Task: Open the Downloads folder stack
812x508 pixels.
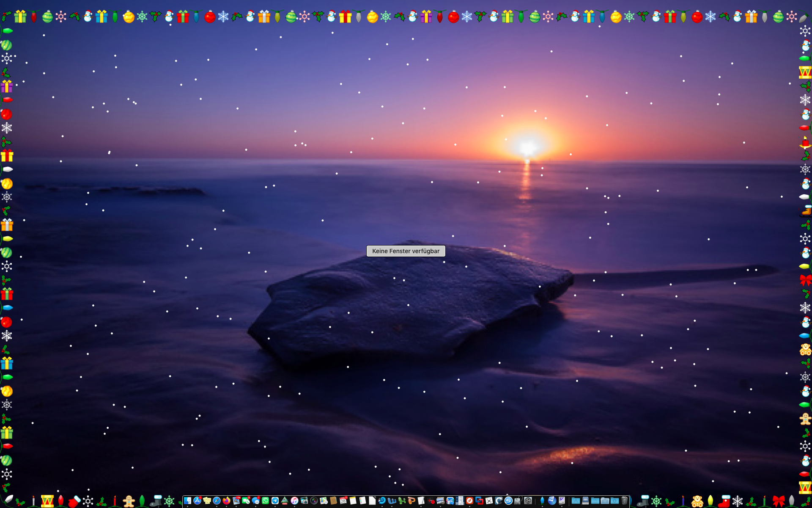Action: [x=614, y=500]
